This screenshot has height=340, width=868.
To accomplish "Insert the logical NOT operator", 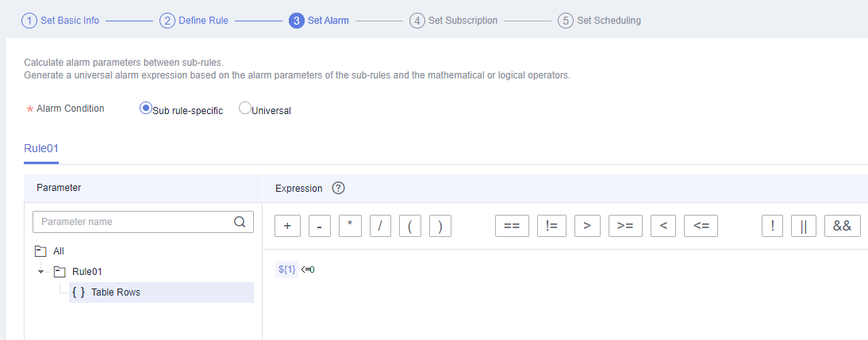I will (772, 226).
